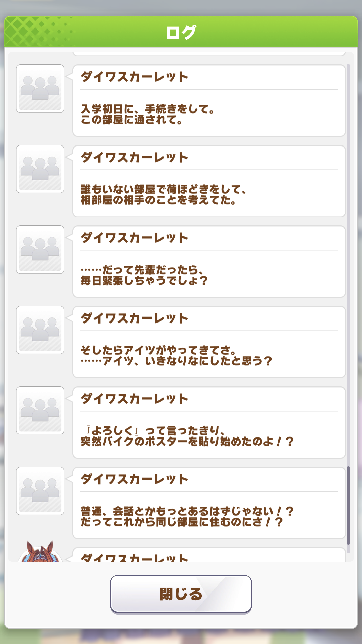The width and height of the screenshot is (362, 644).
Task: Select the log text "この部屋に通されて。"
Action: tap(132, 120)
